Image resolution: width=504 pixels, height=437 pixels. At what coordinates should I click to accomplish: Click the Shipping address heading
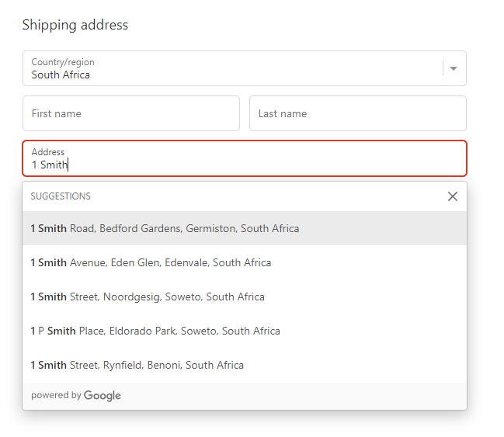pos(75,25)
